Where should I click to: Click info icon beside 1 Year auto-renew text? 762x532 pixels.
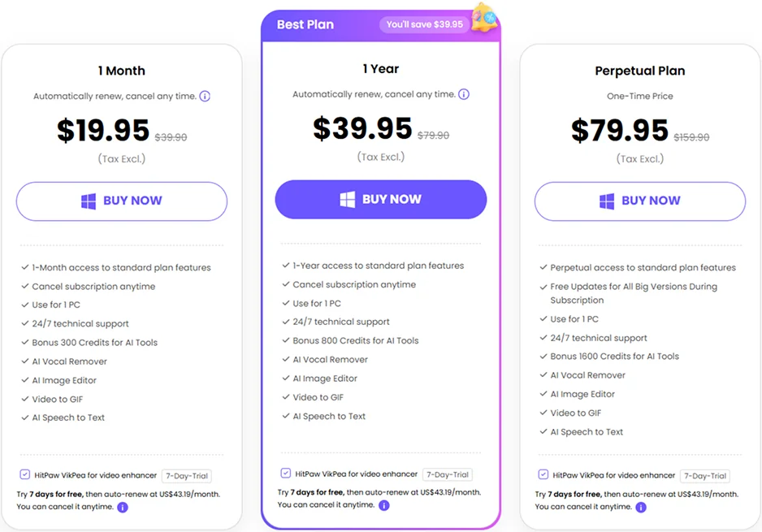(x=464, y=94)
